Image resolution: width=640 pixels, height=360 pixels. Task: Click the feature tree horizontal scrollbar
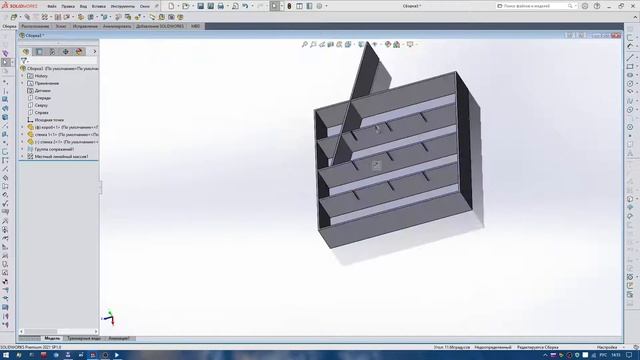[x=58, y=331]
